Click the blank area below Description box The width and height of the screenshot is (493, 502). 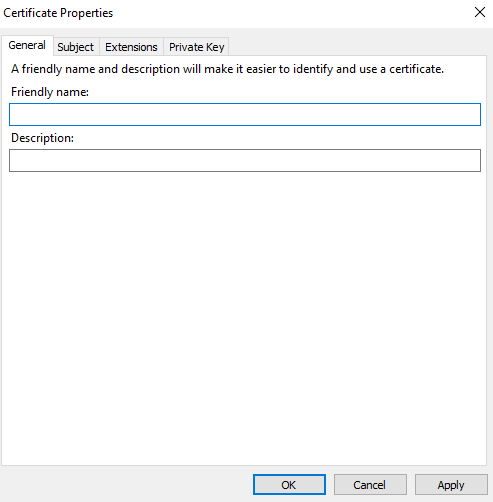coord(244,317)
